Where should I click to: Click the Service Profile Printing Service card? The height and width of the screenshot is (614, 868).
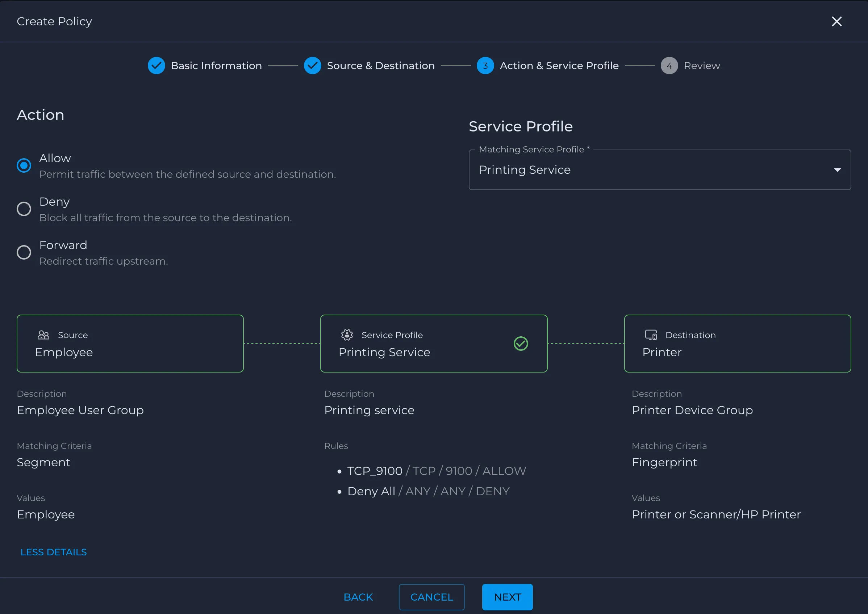[434, 344]
